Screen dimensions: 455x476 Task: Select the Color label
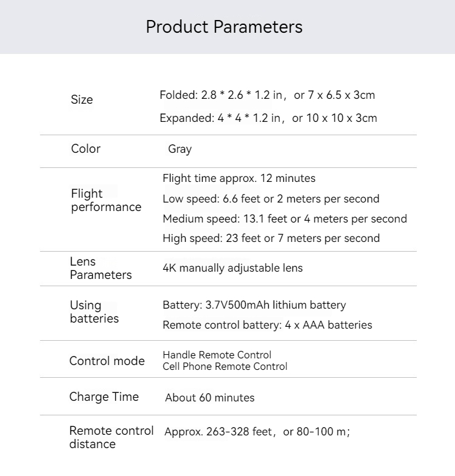click(86, 149)
